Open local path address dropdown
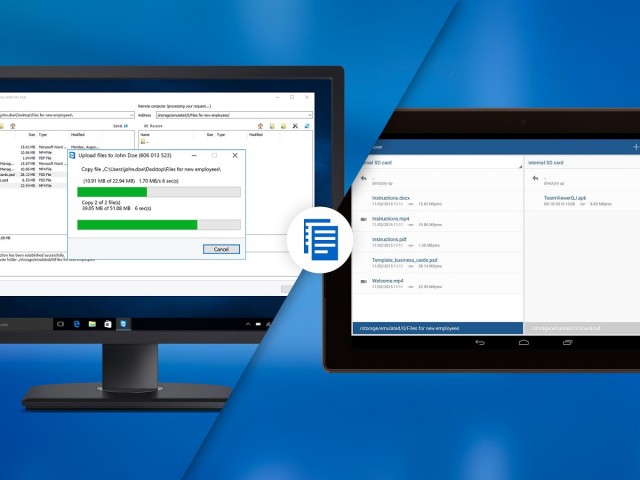The width and height of the screenshot is (640, 480). click(x=131, y=115)
